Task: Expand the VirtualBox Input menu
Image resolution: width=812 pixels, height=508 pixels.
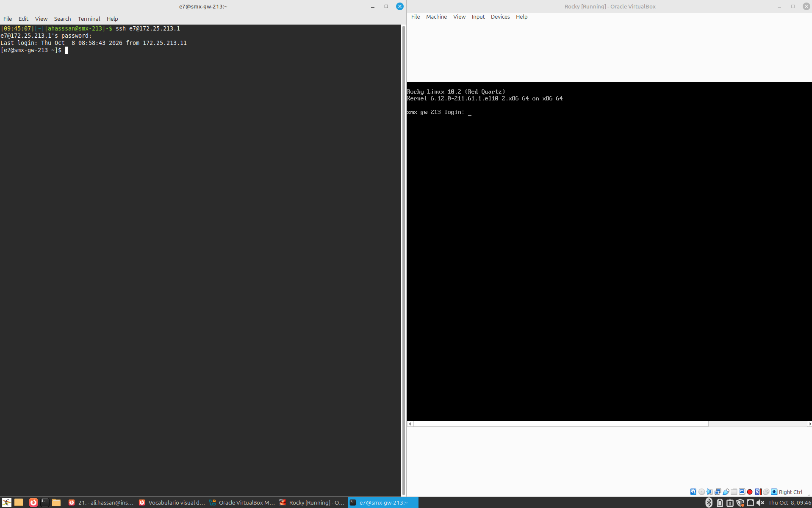Action: (x=478, y=17)
